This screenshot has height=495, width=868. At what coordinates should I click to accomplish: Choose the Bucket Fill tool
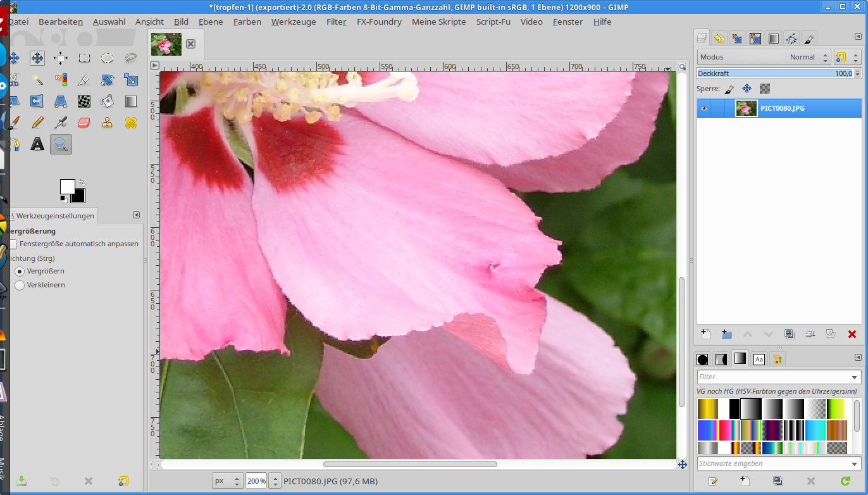(108, 101)
